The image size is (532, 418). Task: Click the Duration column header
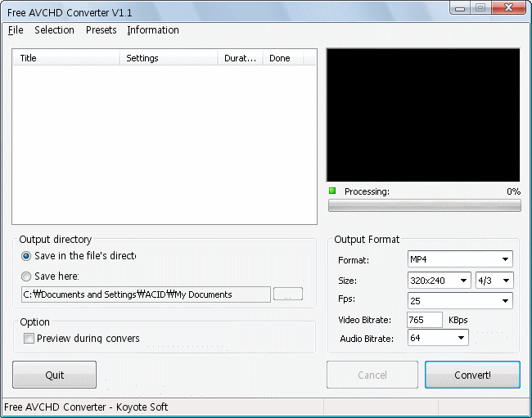240,58
